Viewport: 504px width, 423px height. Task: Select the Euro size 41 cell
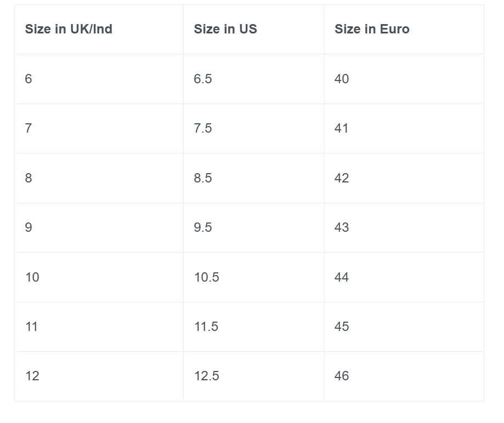342,128
